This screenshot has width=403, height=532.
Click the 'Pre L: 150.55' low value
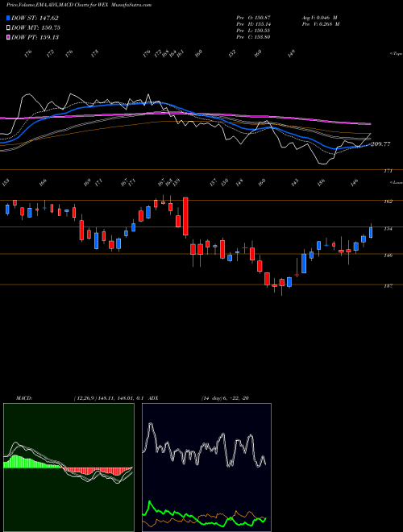253,31
